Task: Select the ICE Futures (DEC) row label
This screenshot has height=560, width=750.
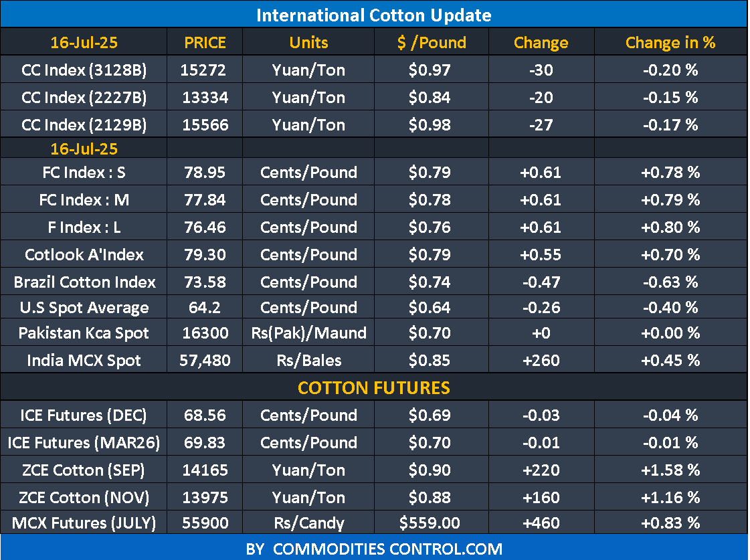Action: pyautogui.click(x=84, y=415)
